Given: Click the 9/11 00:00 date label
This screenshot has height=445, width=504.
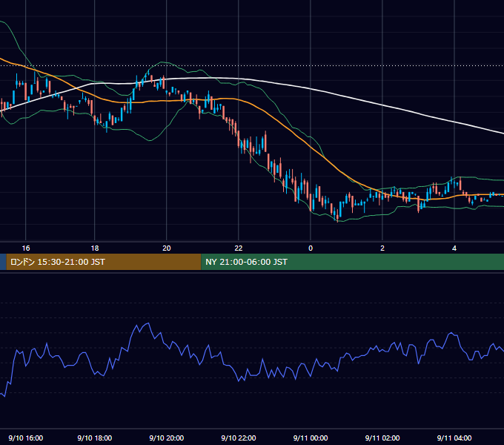Looking at the screenshot, I should 311,438.
